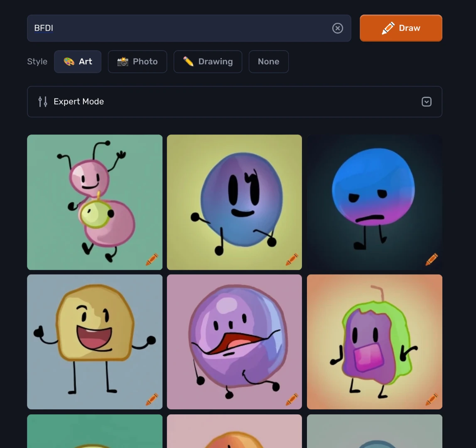This screenshot has height=448, width=476.
Task: Click pencil icon on green jelly character image
Action: (x=432, y=399)
